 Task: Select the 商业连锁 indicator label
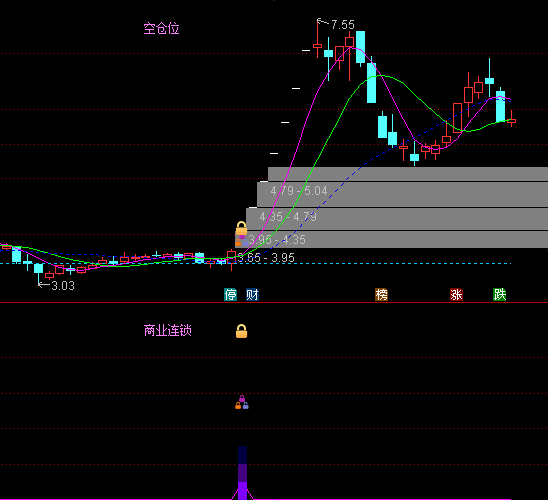coord(168,330)
